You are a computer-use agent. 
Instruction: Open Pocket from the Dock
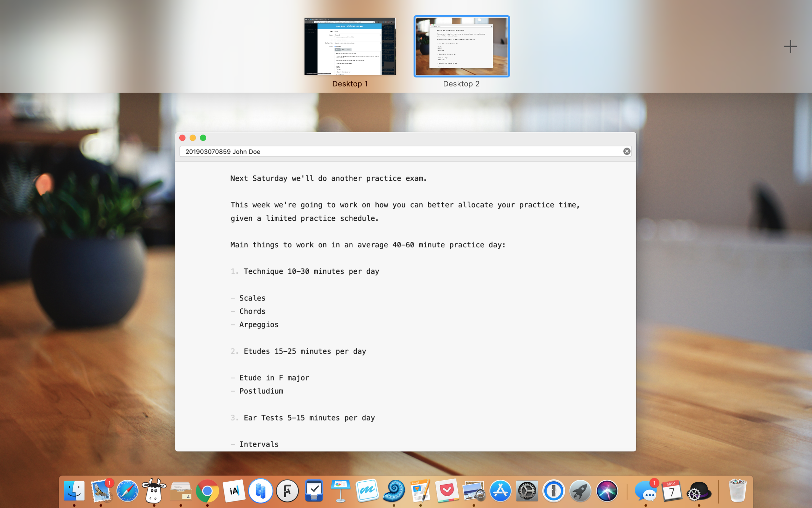tap(447, 491)
